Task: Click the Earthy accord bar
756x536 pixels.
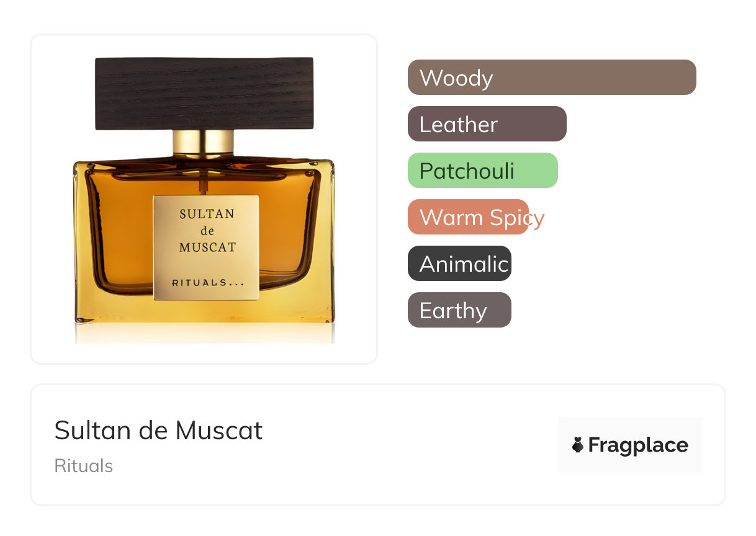Action: 459,310
